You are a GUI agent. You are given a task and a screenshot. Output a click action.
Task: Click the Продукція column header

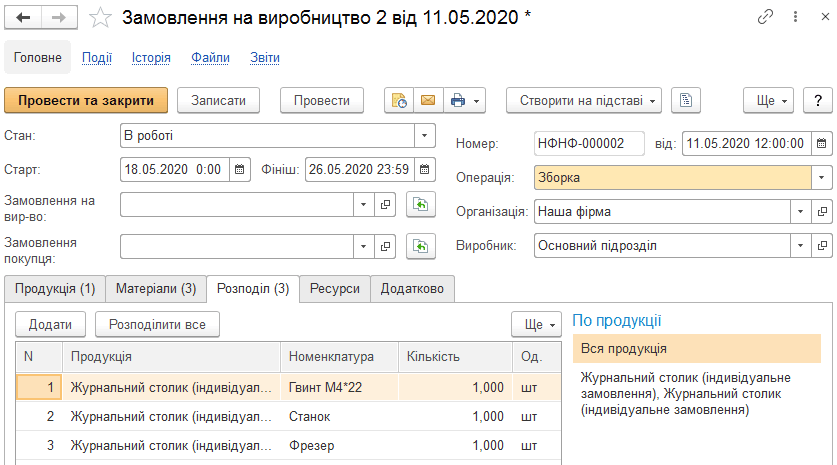point(172,357)
